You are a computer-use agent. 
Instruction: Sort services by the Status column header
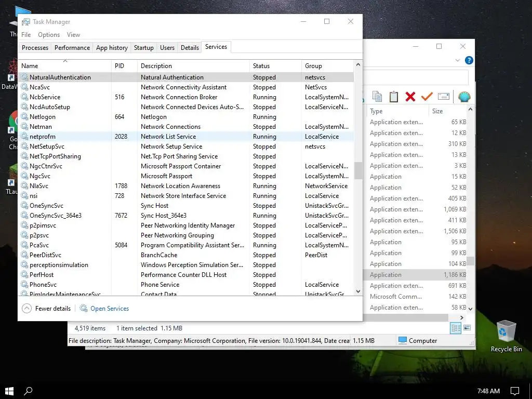click(x=275, y=66)
